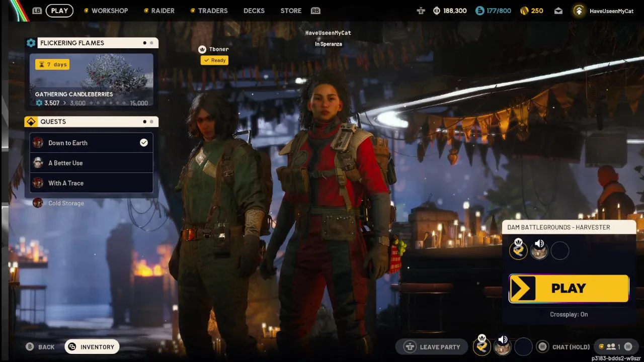Click the blue stash icon beside 177/800
Image resolution: width=644 pixels, height=362 pixels.
pos(479,11)
